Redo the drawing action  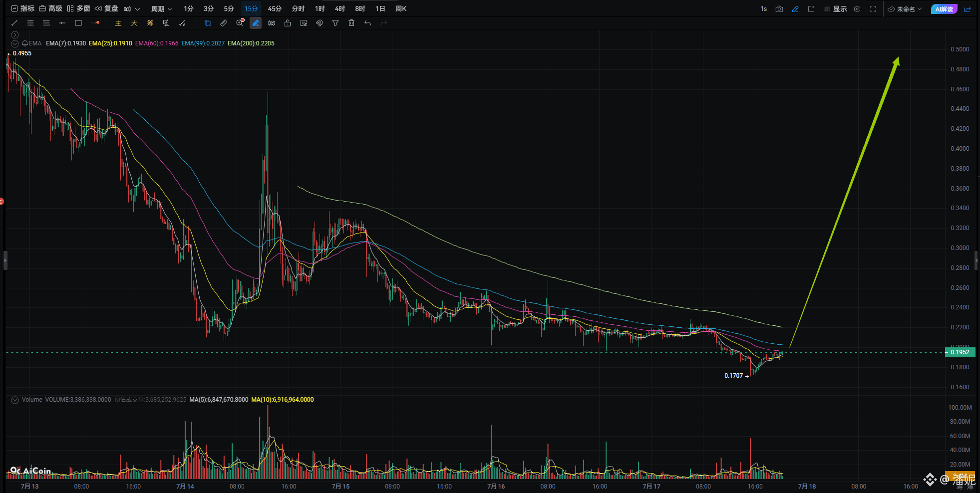(x=384, y=23)
